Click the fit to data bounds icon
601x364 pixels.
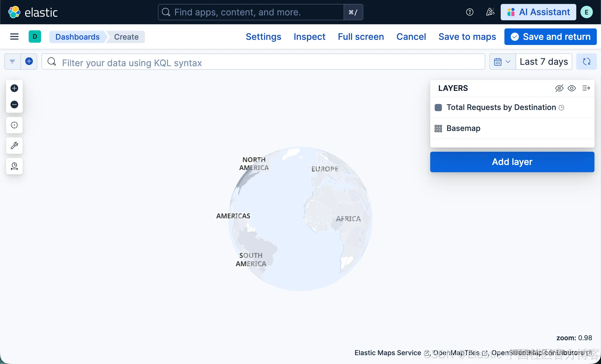tap(14, 125)
